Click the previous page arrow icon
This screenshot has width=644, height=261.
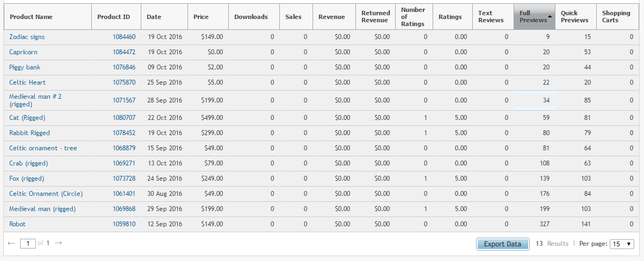click(11, 243)
